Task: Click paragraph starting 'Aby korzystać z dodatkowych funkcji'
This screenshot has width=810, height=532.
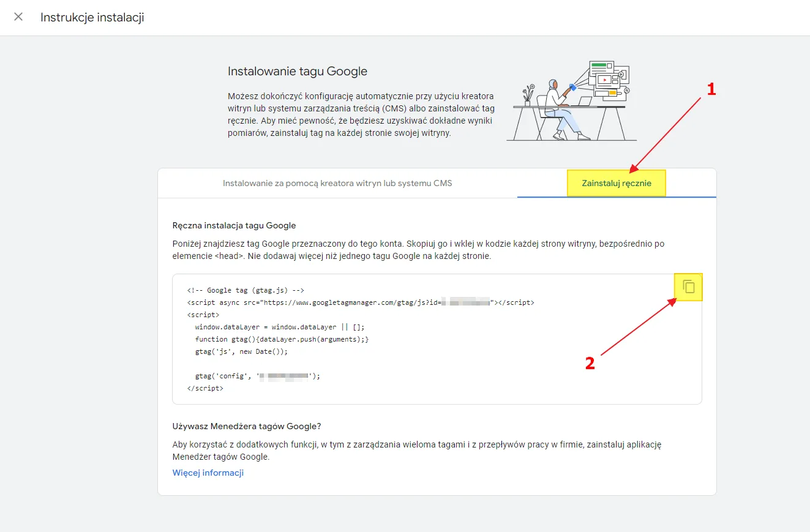Action: [417, 451]
